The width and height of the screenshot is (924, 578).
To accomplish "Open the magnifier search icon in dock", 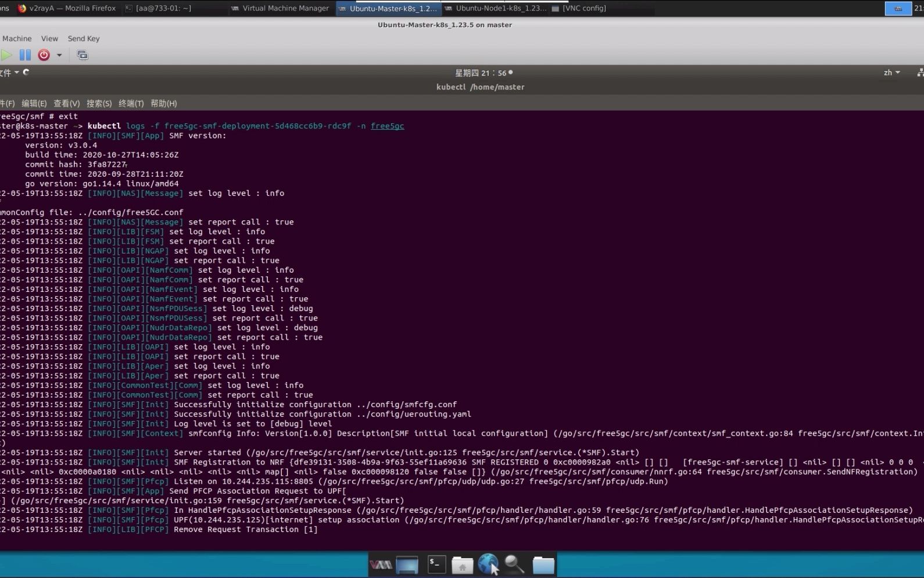I will tap(514, 564).
